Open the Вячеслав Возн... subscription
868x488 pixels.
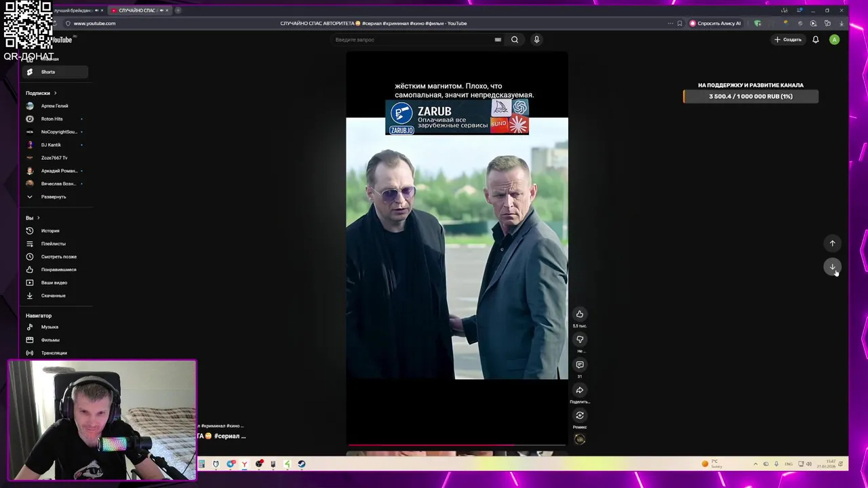pos(54,183)
